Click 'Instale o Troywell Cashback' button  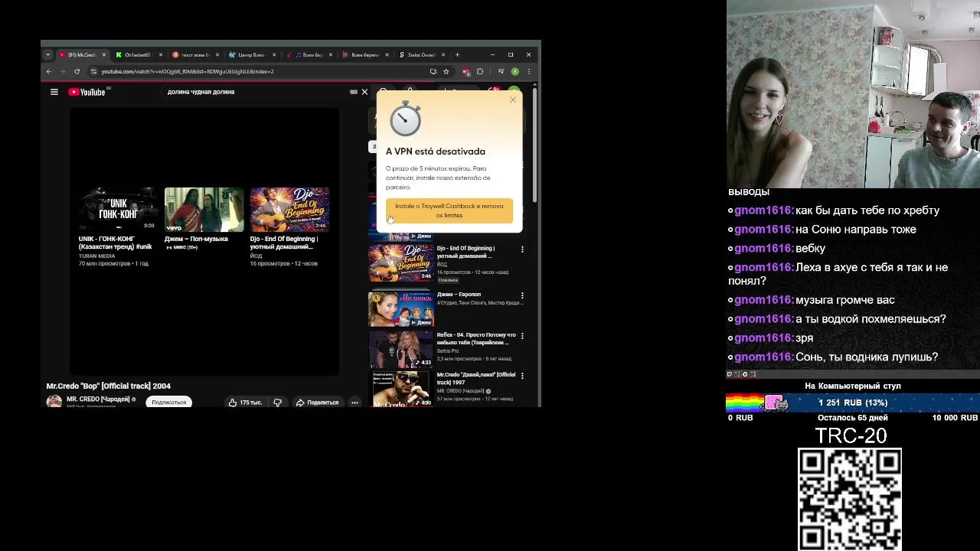[449, 210]
